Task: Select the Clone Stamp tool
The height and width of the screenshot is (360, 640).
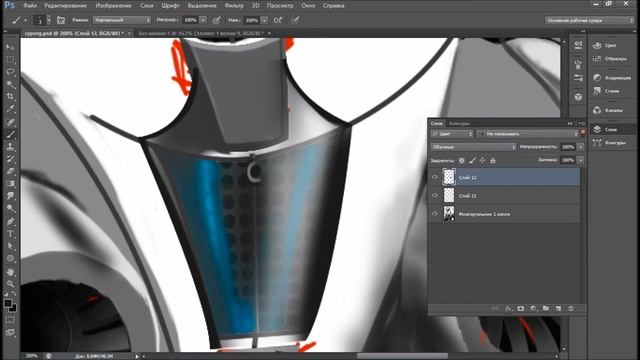Action: [10, 147]
